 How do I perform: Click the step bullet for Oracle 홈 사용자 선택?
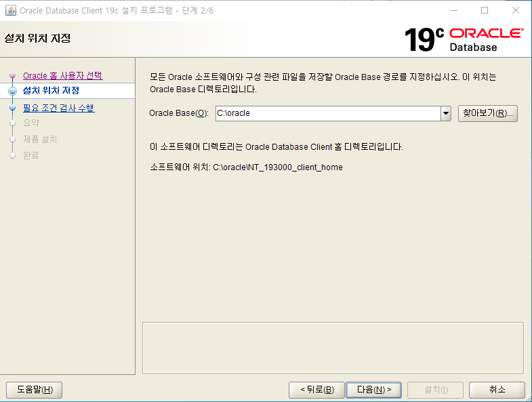coord(13,75)
